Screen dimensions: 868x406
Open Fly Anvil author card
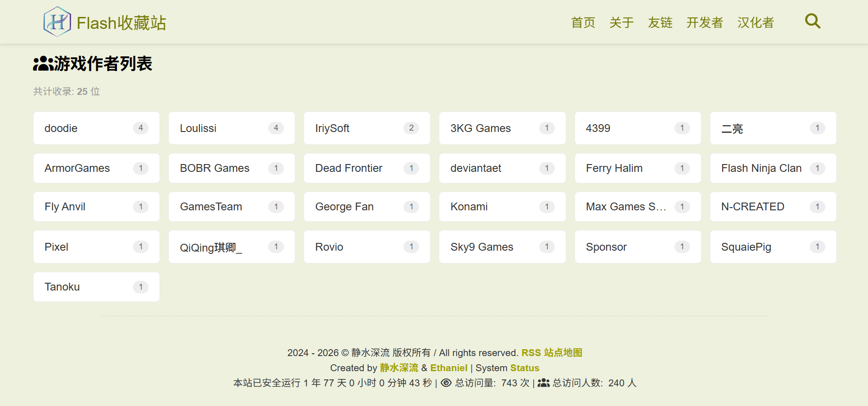pos(96,207)
